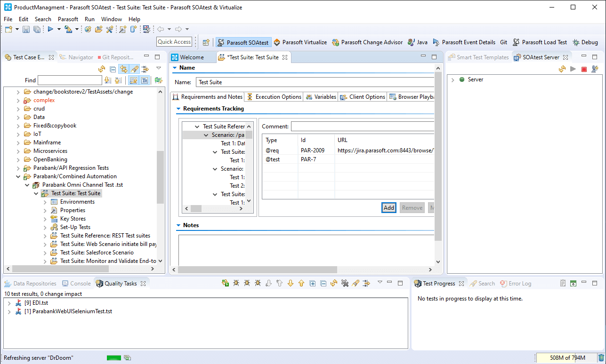Click the editor horizontal scrollbar thumb
The image size is (606, 364).
(258, 270)
